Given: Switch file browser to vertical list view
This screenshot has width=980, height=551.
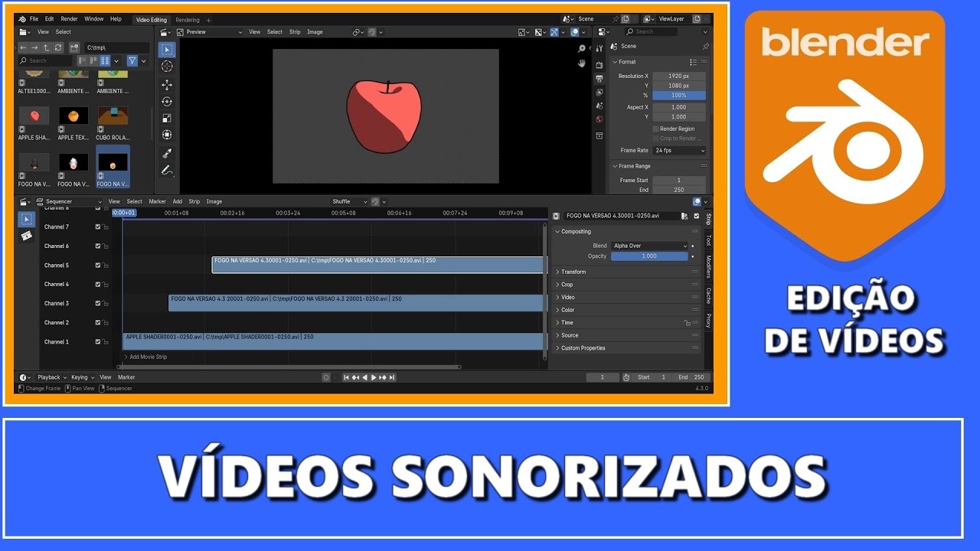Looking at the screenshot, I should 82,60.
